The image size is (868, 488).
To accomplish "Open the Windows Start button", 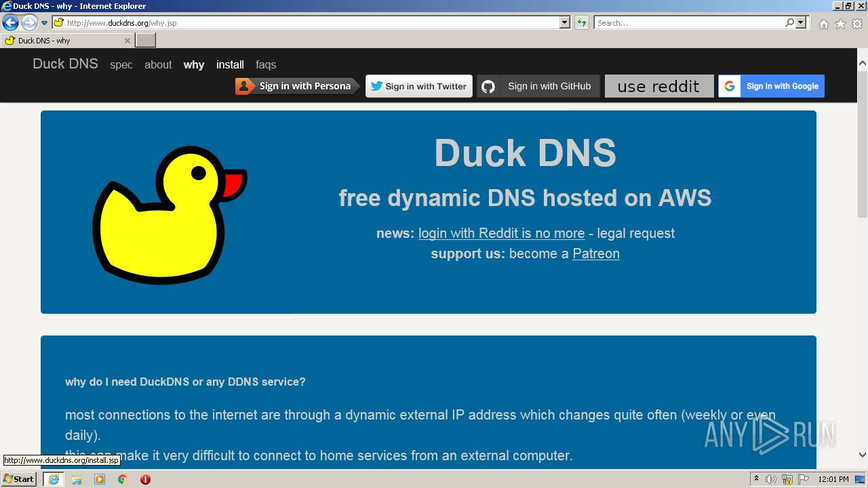I will tap(18, 479).
